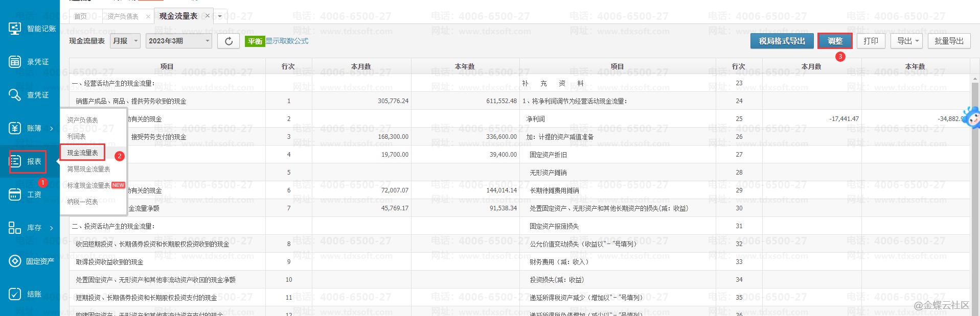Expand the 2023年3期 period dropdown
This screenshot has width=980, height=316.
coord(179,41)
